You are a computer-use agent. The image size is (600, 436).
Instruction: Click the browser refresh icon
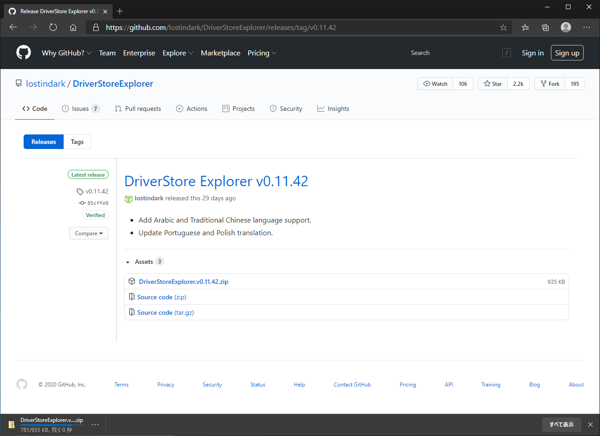(53, 28)
